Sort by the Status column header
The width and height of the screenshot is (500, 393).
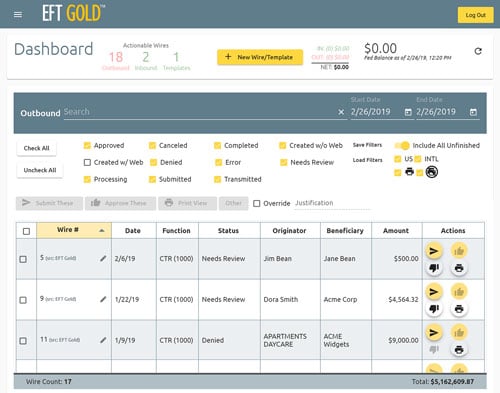pyautogui.click(x=229, y=231)
